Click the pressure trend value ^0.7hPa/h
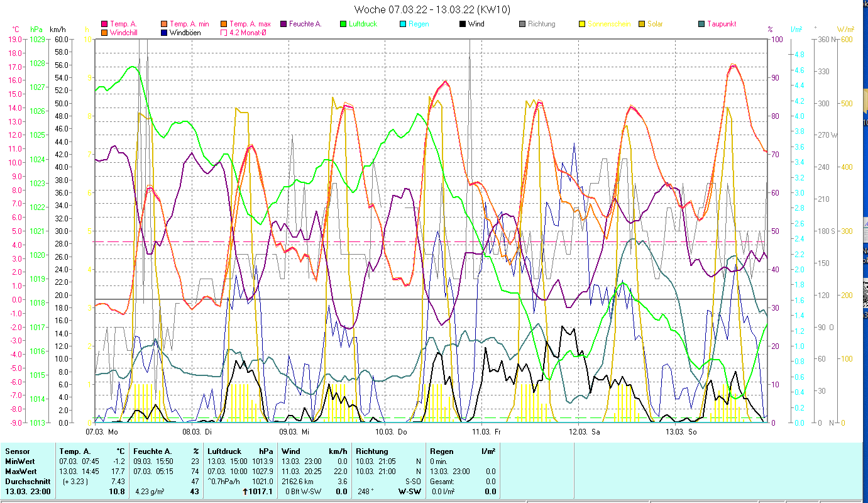Screen dimensions: 868x503 point(225,482)
